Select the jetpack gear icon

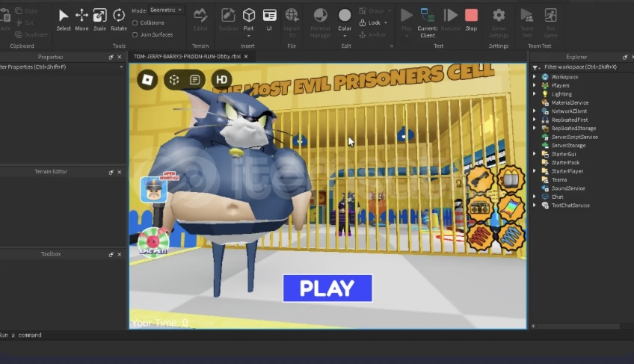pos(511,179)
